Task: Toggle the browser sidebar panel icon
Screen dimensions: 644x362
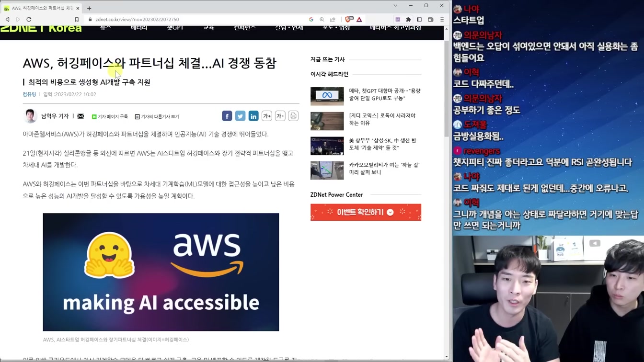Action: [419, 20]
